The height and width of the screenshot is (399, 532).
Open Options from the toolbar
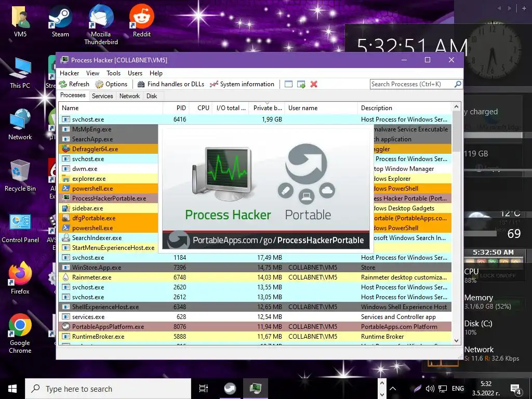(111, 84)
